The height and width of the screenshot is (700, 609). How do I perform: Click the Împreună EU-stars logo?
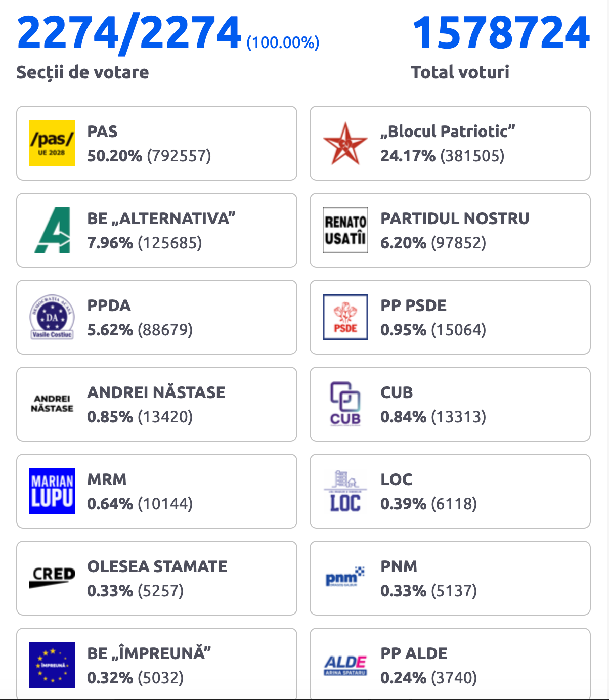[x=52, y=665]
